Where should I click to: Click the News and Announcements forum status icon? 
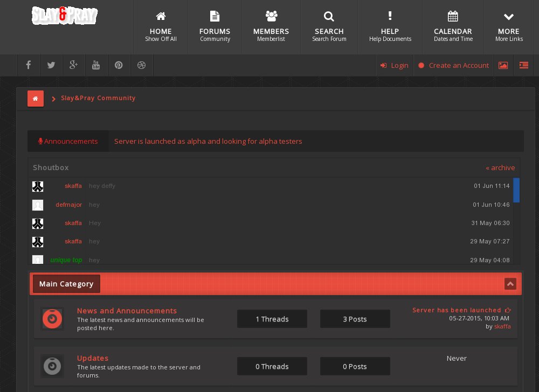coord(52,319)
